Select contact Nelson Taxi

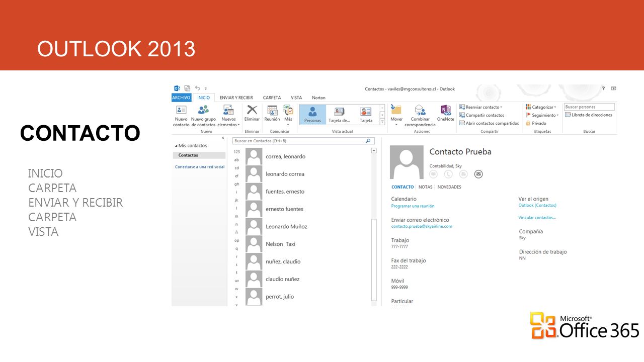(307, 244)
